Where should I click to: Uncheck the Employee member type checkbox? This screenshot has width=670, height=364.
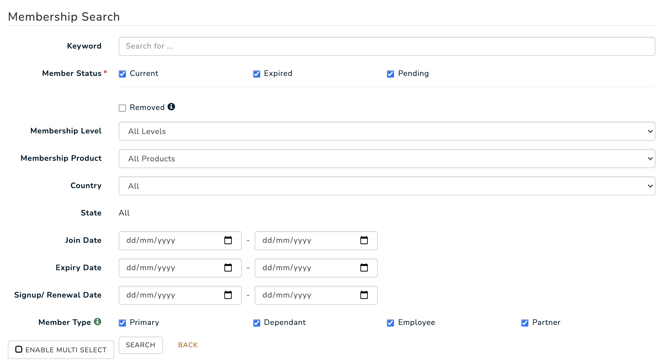point(391,323)
